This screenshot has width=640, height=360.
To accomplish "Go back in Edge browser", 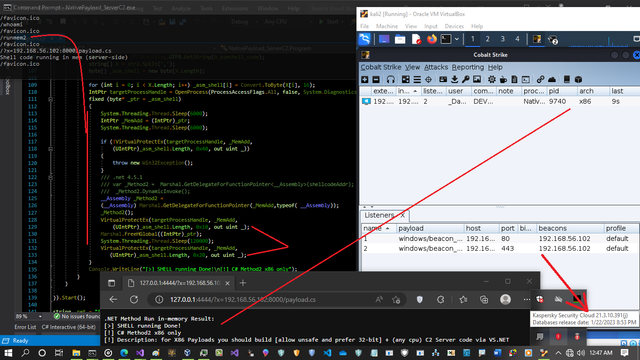I will tap(113, 300).
